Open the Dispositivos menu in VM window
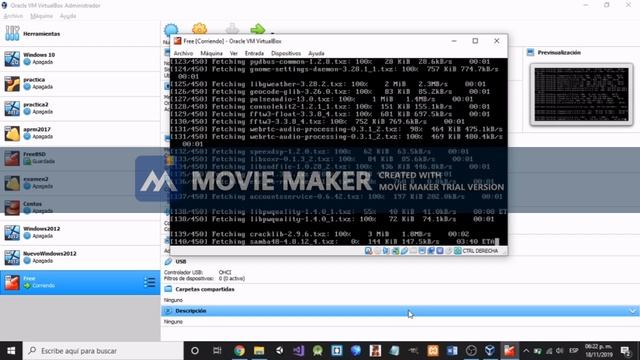The width and height of the screenshot is (640, 360). pyautogui.click(x=286, y=53)
